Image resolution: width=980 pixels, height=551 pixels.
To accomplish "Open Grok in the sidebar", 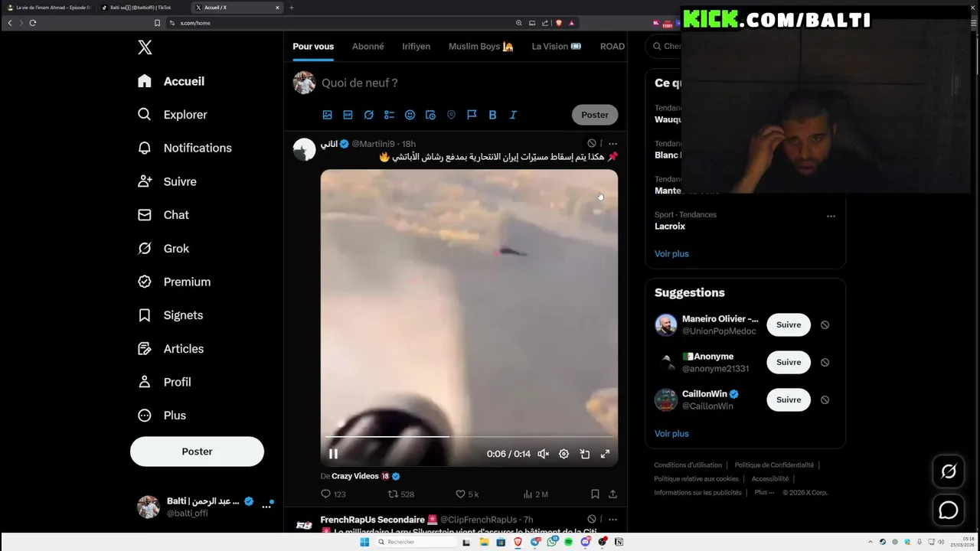I will tap(163, 249).
